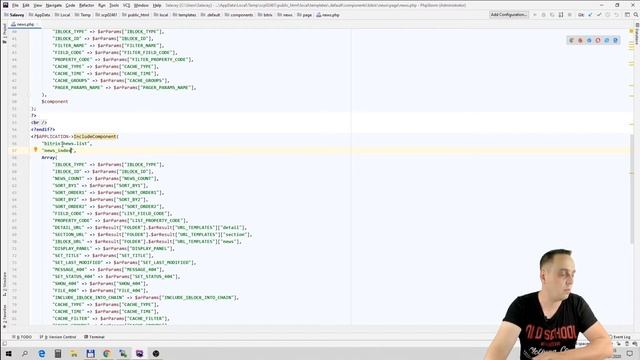
Task: Click the run with coverage icon
Action: pos(552,15)
